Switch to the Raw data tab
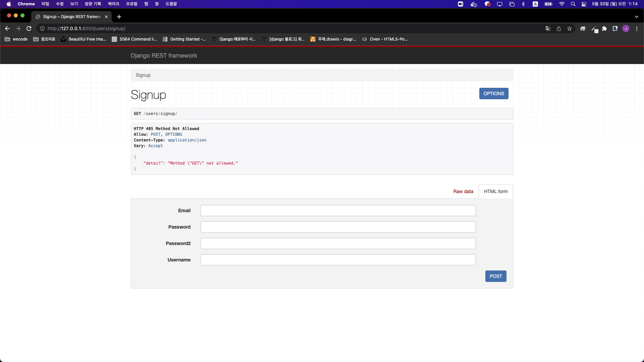The image size is (644, 362). [463, 192]
